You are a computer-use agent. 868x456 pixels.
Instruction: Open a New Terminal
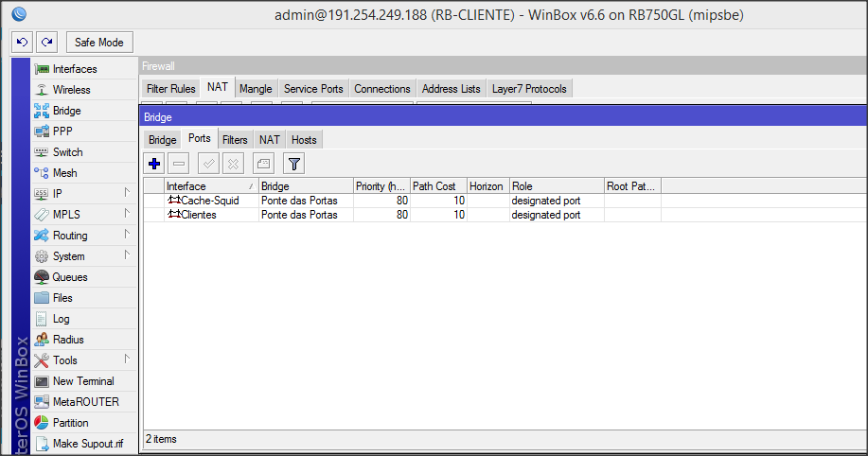click(x=84, y=380)
